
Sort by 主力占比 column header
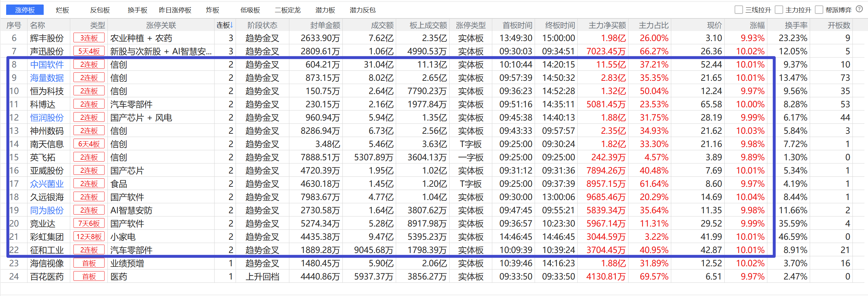[654, 25]
